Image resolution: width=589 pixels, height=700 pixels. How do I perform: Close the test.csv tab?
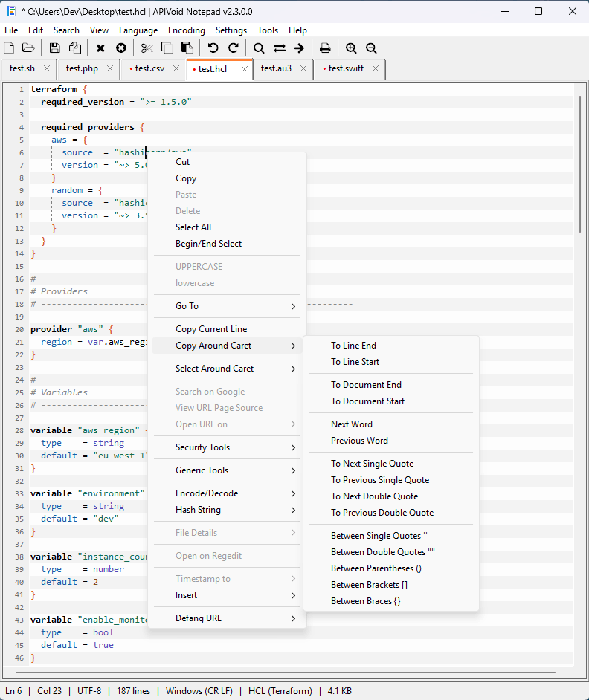pos(176,68)
